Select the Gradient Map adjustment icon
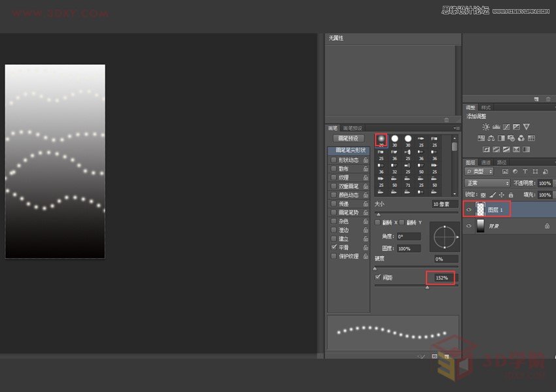This screenshot has height=392, width=556. click(517, 149)
